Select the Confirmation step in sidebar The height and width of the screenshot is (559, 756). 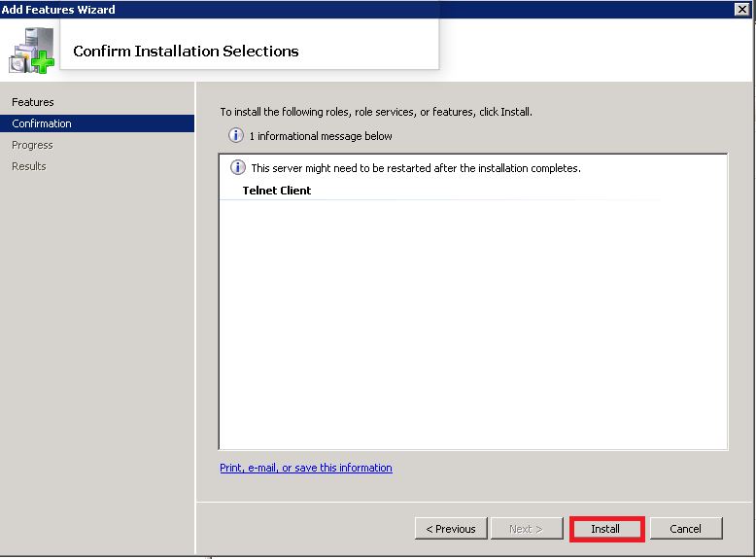pyautogui.click(x=97, y=123)
